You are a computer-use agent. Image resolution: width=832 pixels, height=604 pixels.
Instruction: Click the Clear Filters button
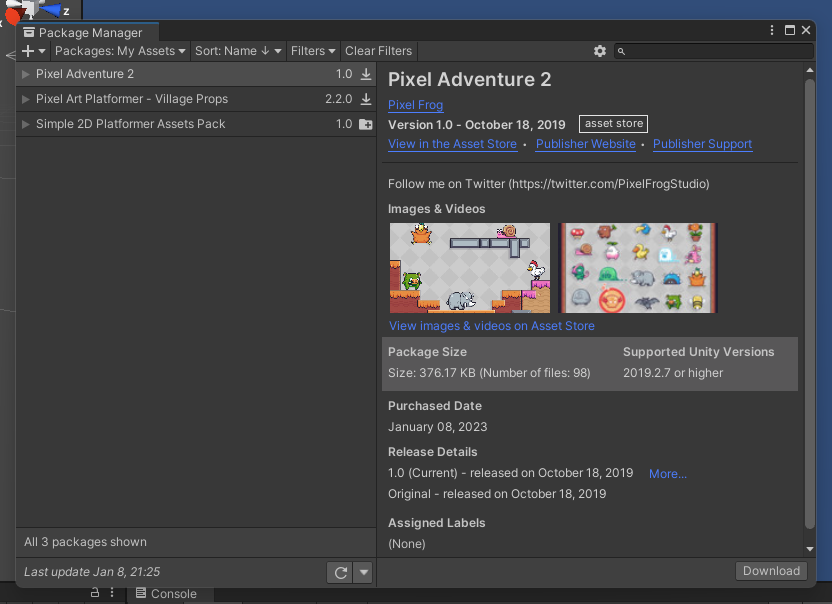coord(378,51)
